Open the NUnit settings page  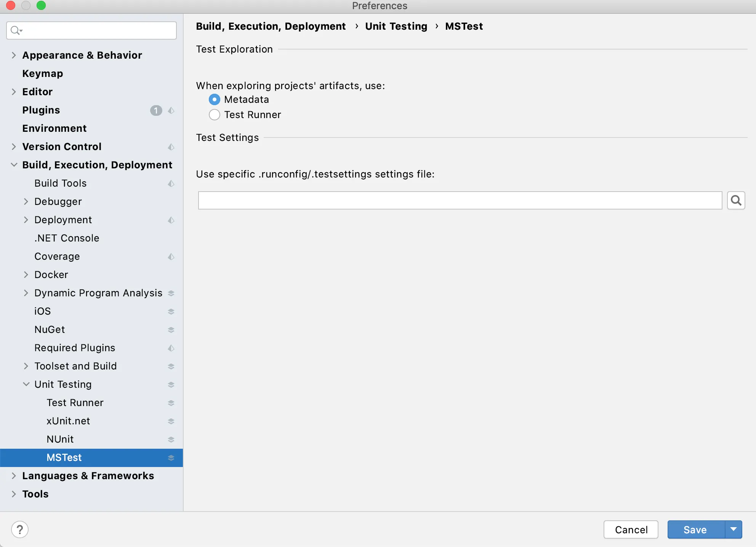coord(60,439)
